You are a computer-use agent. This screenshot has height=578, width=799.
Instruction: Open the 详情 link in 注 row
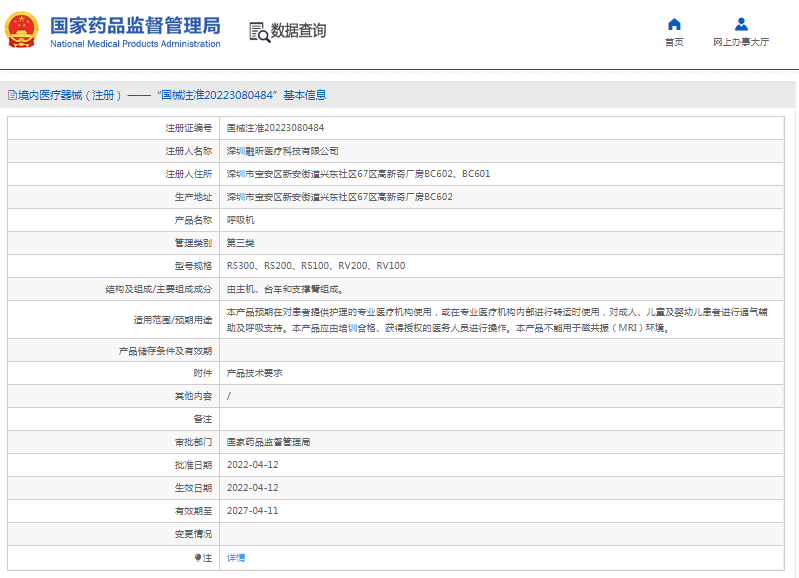(236, 557)
